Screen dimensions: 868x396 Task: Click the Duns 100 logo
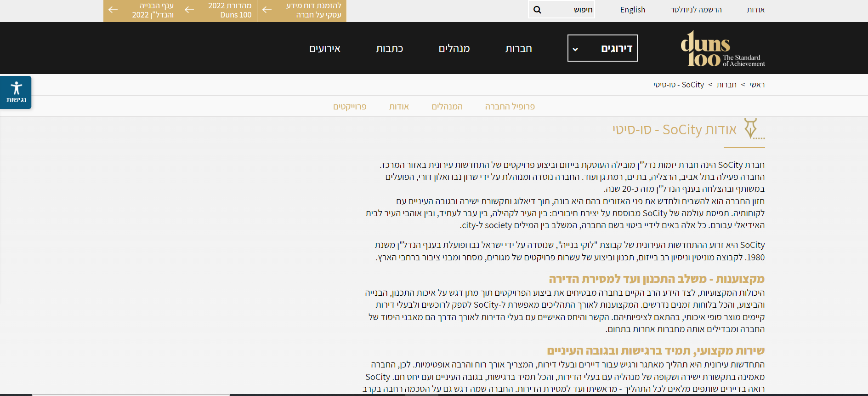(x=722, y=48)
